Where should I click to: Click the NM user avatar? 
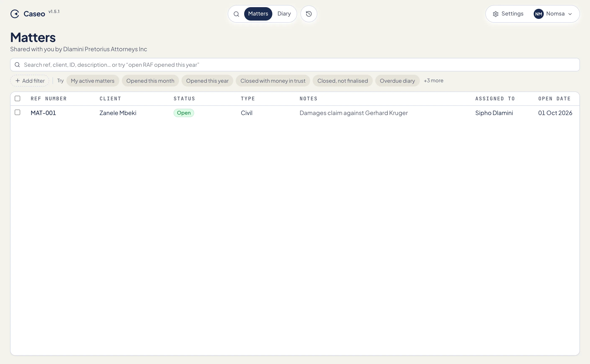click(x=539, y=14)
